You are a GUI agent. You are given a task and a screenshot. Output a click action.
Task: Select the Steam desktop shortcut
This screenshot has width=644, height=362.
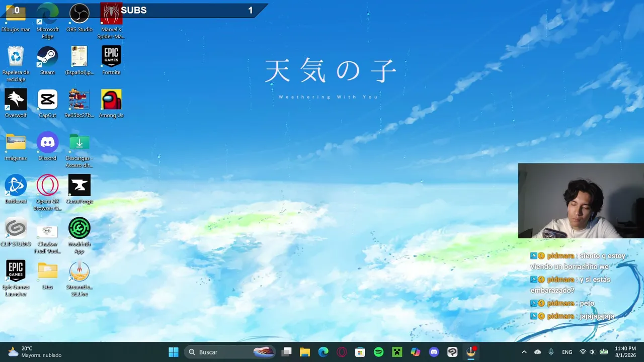click(x=47, y=61)
